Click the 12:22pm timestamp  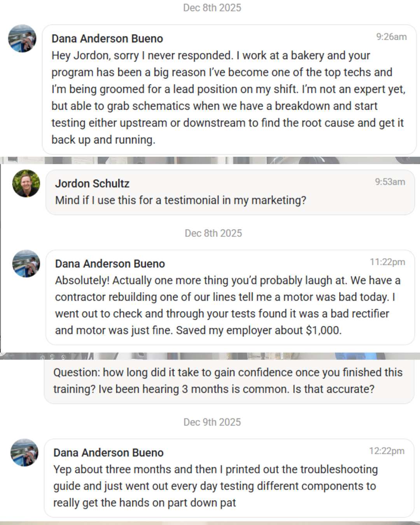pos(387,451)
